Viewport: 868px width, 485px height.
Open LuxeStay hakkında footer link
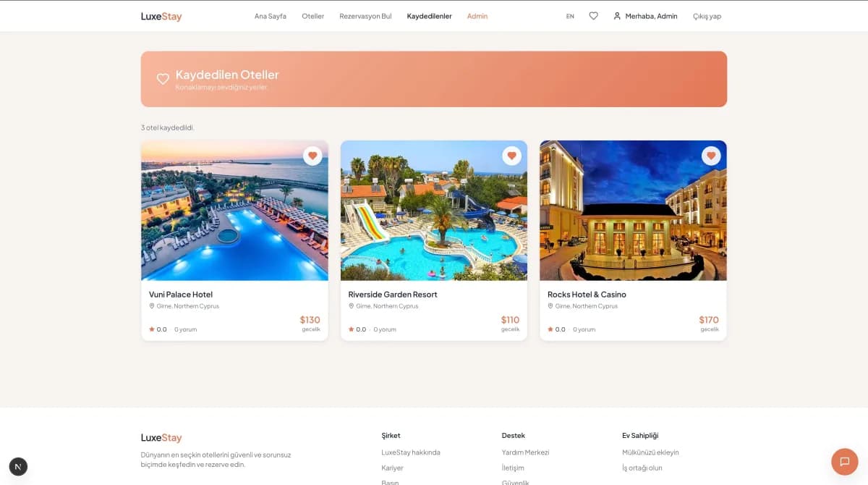point(411,452)
